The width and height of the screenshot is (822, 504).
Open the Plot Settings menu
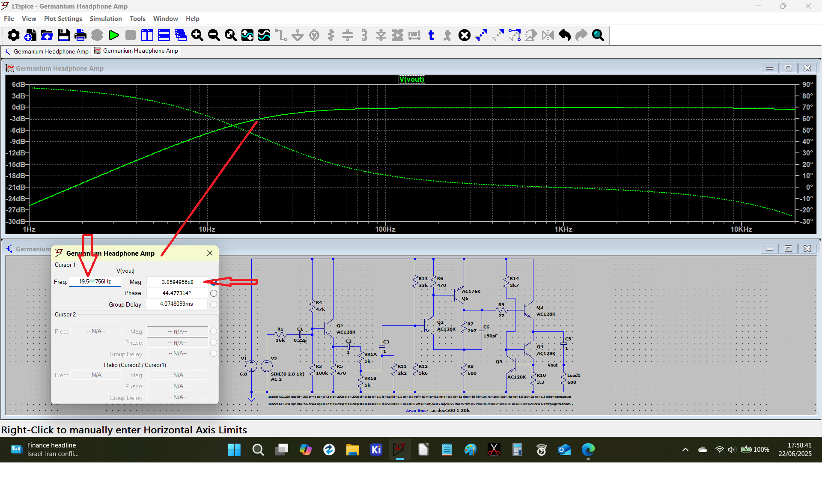63,19
